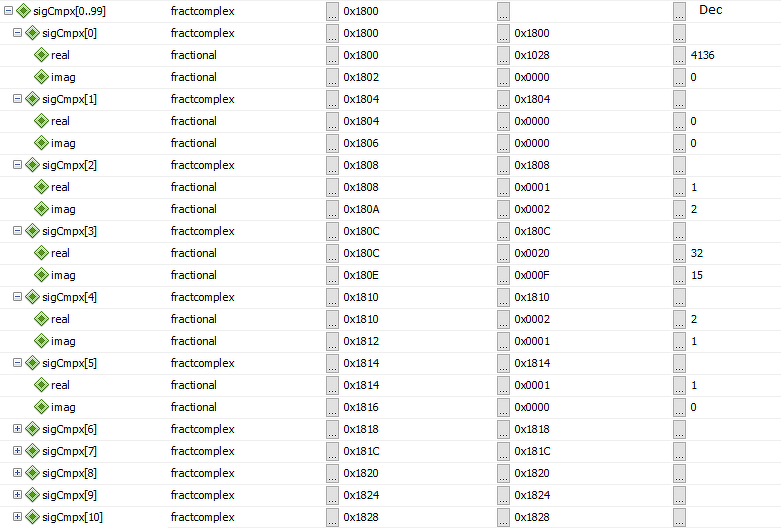The image size is (781, 528).
Task: Click the icon next to sigCmpx[10]
Action: pyautogui.click(x=32, y=517)
